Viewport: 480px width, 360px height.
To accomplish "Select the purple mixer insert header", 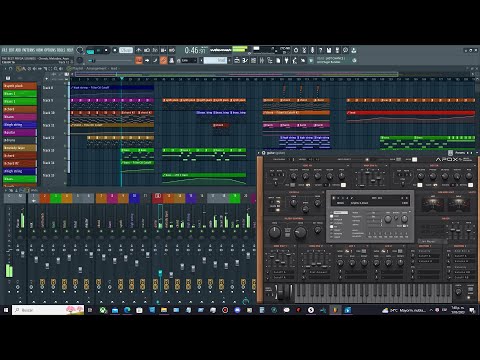I will (191, 198).
